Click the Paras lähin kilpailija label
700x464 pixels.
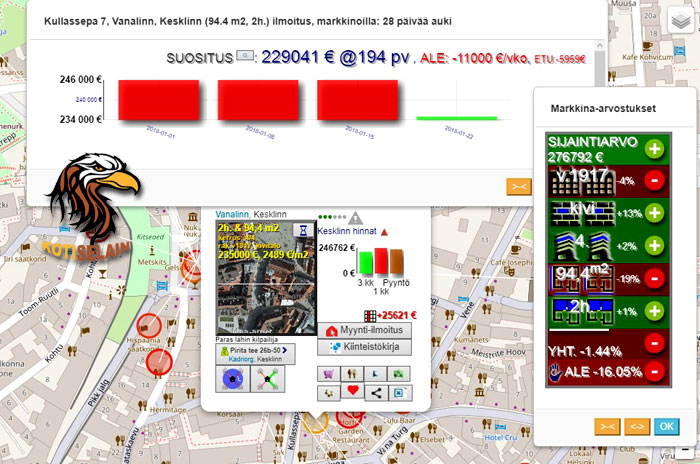pos(246,340)
